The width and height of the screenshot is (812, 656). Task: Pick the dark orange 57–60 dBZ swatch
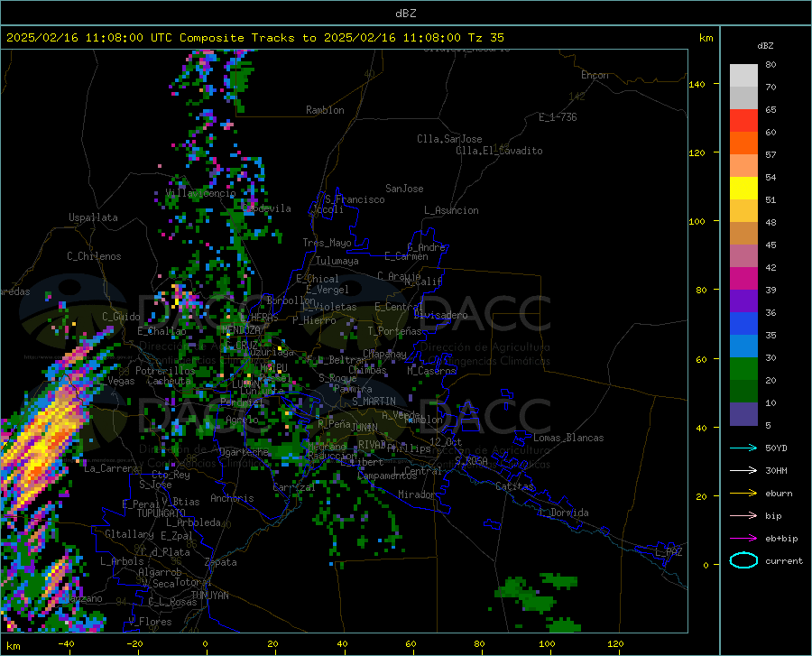coord(743,143)
